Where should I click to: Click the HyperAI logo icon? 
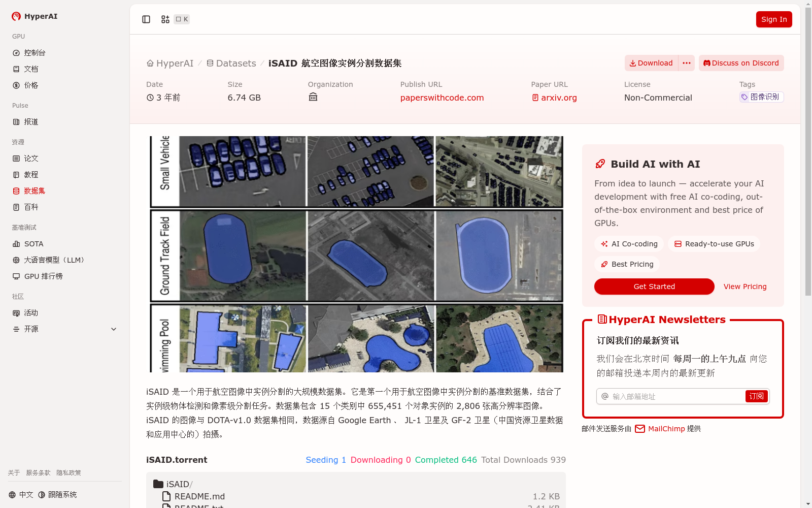tap(16, 16)
